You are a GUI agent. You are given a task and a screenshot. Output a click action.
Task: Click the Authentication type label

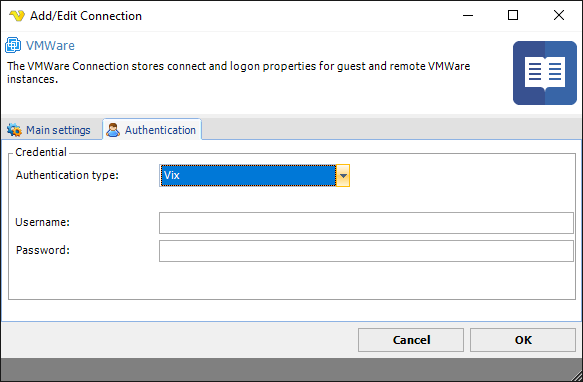[67, 175]
